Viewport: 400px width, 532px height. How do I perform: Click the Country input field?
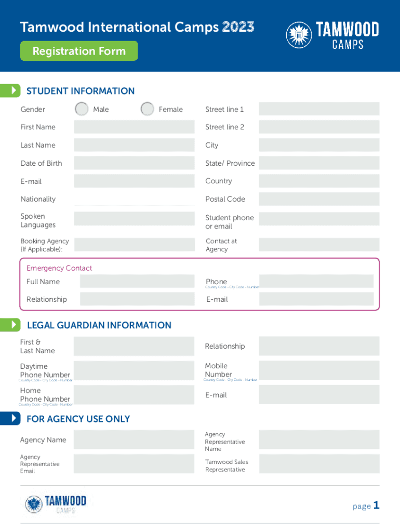click(x=319, y=181)
